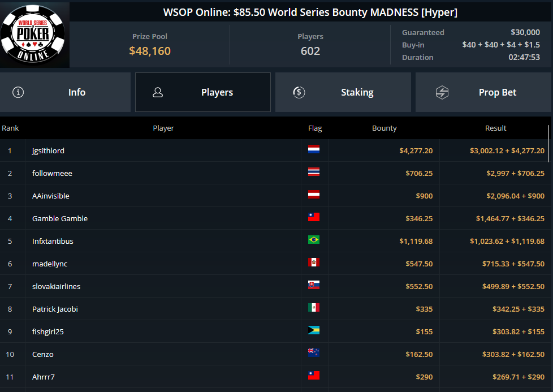Screen dimensions: 553x392
Task: Click AAinvisible's bounty $900
Action: point(424,196)
